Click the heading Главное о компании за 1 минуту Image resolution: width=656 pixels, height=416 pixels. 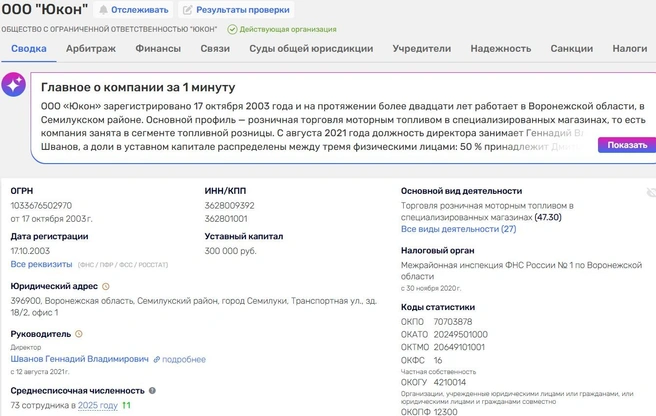pos(138,87)
